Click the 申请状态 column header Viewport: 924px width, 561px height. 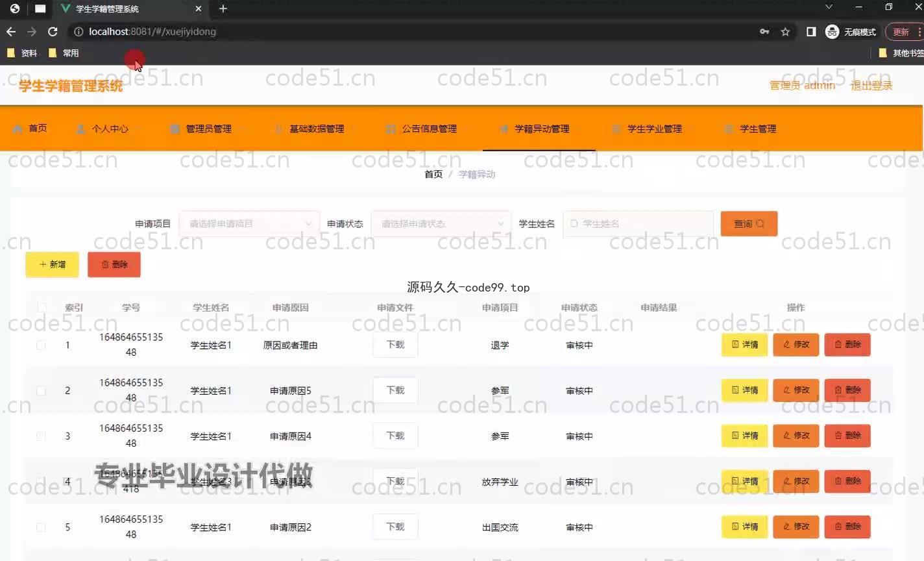click(579, 308)
